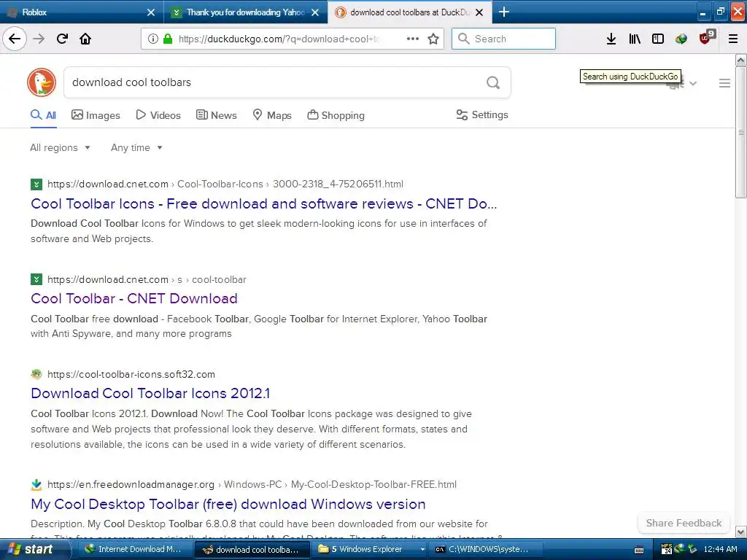The image size is (747, 560).
Task: Click the scrollbar up arrow
Action: (x=741, y=61)
